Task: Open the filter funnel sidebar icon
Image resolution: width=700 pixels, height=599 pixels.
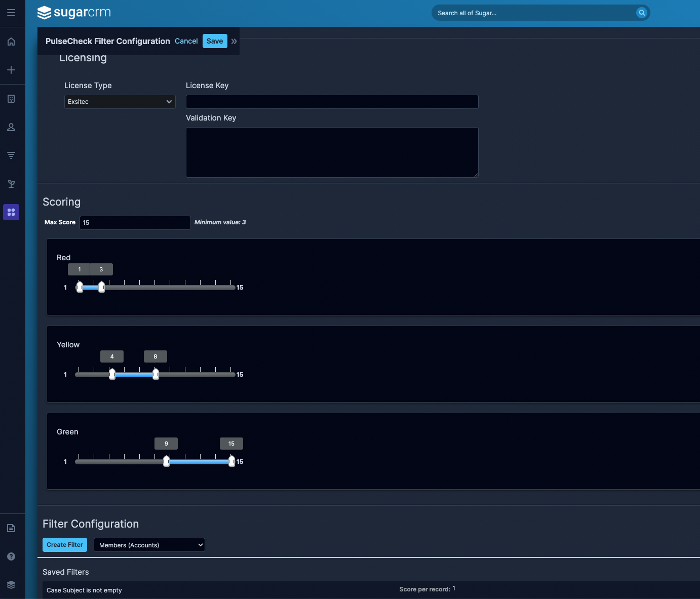Action: tap(11, 155)
